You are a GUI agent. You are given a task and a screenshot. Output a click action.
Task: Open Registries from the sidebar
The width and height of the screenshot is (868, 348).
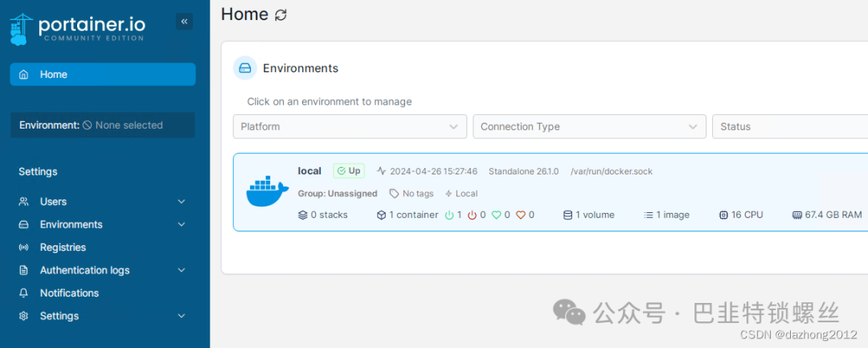click(x=63, y=248)
